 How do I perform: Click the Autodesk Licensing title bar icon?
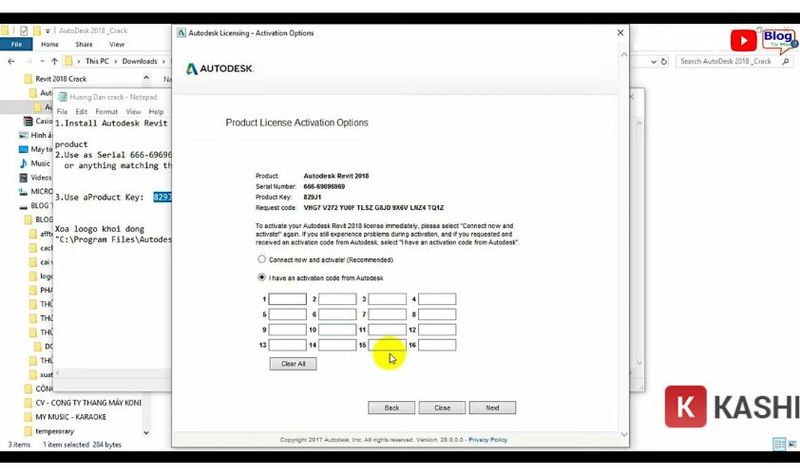point(181,33)
